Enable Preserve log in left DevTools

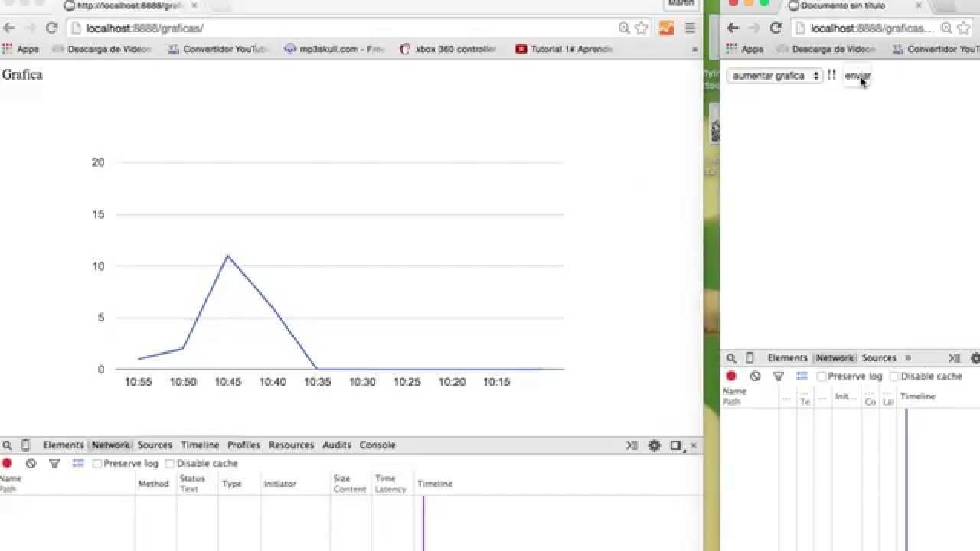point(97,464)
